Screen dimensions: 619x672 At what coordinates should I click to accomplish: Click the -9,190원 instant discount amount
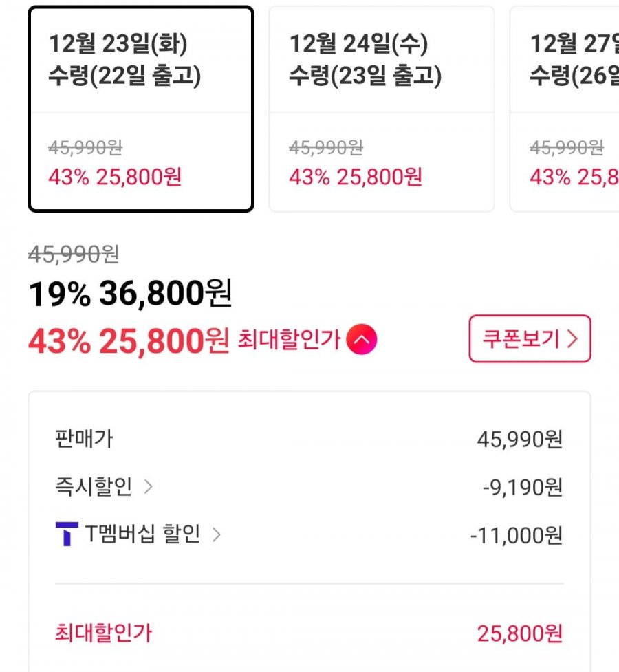tap(523, 488)
